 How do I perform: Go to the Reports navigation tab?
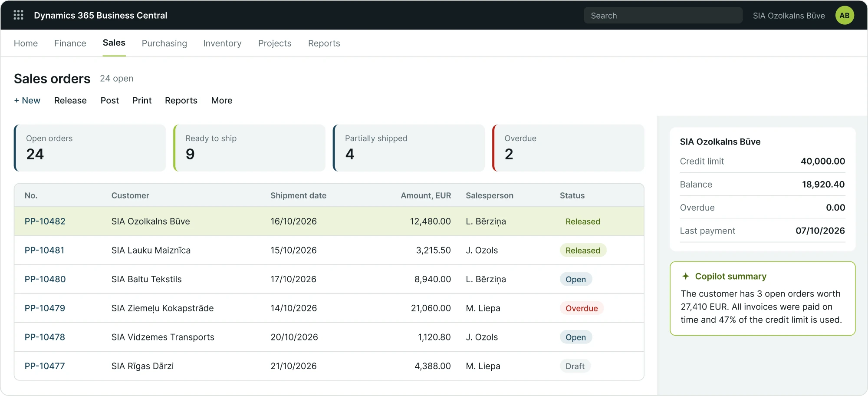[324, 43]
